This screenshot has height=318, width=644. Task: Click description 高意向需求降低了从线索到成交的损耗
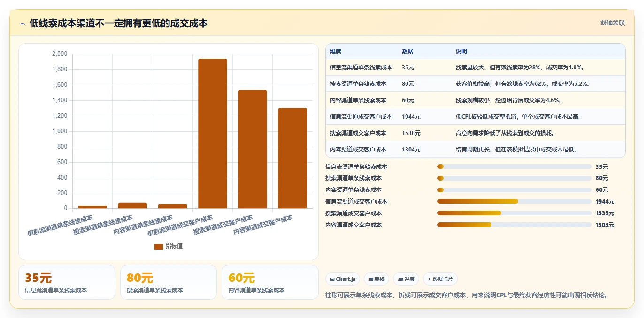tap(505, 133)
